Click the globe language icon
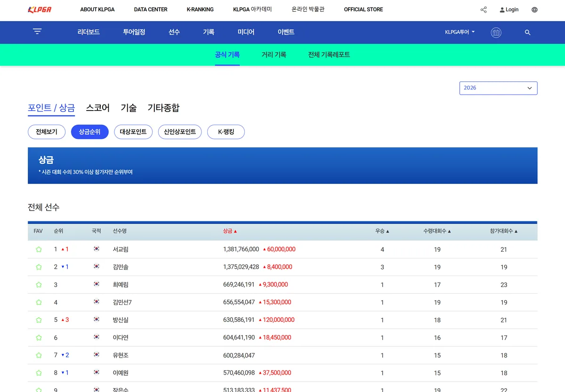Screen dimensions: 565x392 click(x=534, y=9)
